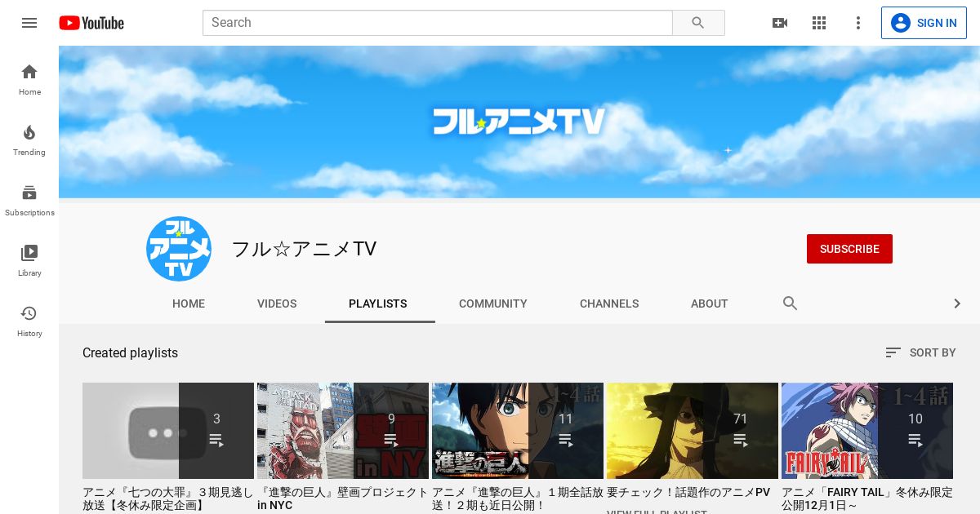Image resolution: width=980 pixels, height=514 pixels.
Task: Click the Created playlists heading
Action: click(x=130, y=352)
